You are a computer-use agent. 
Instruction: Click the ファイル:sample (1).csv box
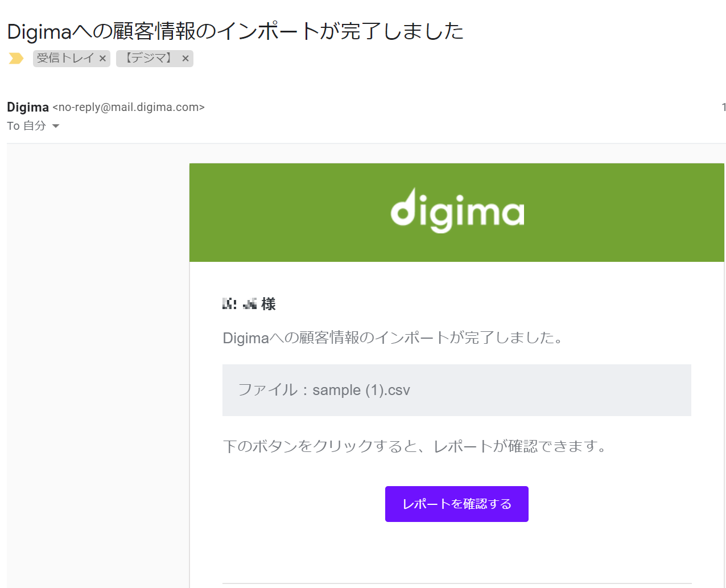(x=457, y=390)
